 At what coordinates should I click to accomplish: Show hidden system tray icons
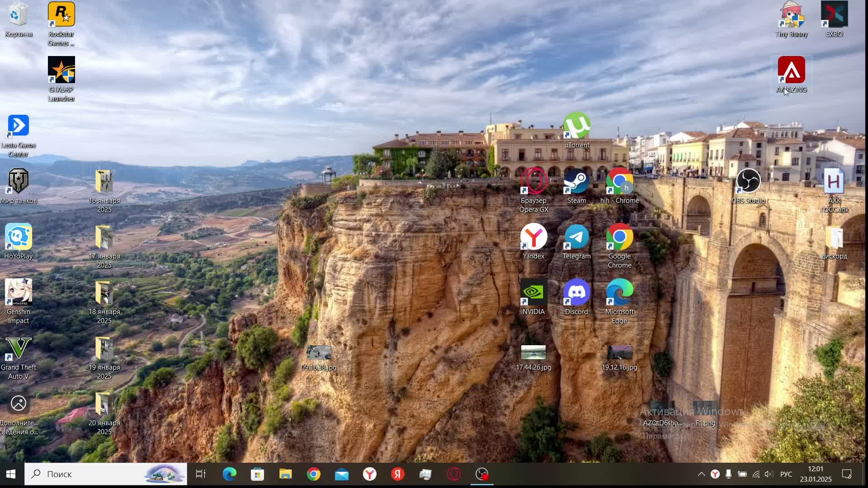(x=701, y=474)
